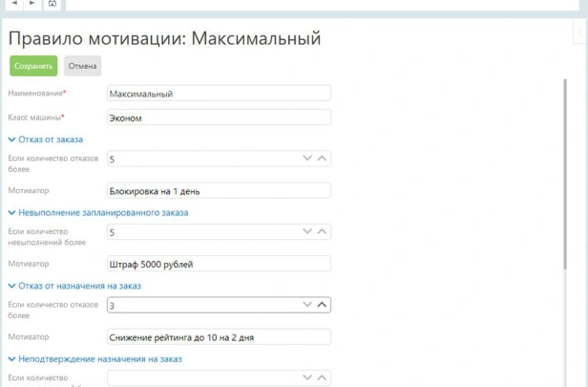Click the Наименование field with Максимальный
This screenshot has height=387, width=588.
click(219, 94)
